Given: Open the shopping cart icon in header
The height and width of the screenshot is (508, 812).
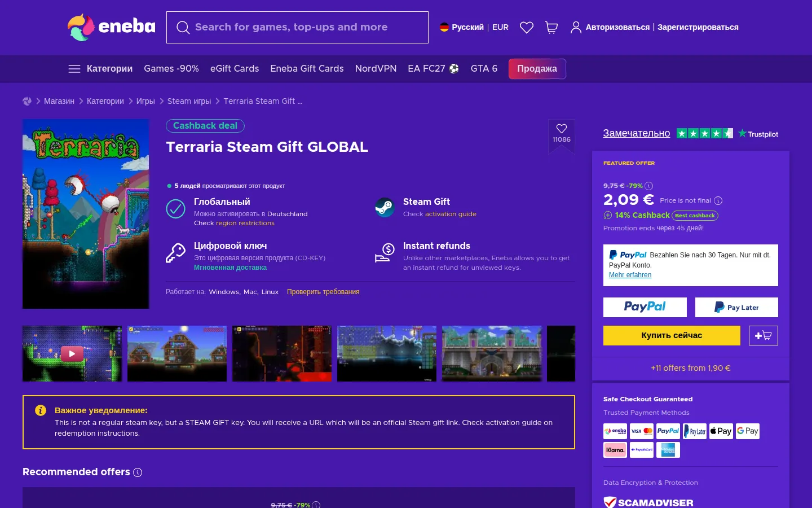Looking at the screenshot, I should tap(551, 27).
